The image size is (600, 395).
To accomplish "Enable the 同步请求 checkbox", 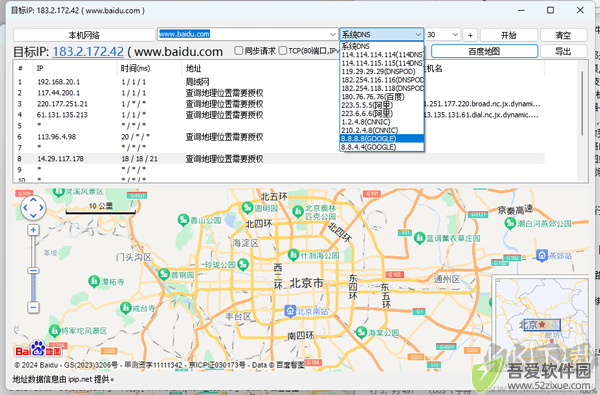I will [239, 51].
